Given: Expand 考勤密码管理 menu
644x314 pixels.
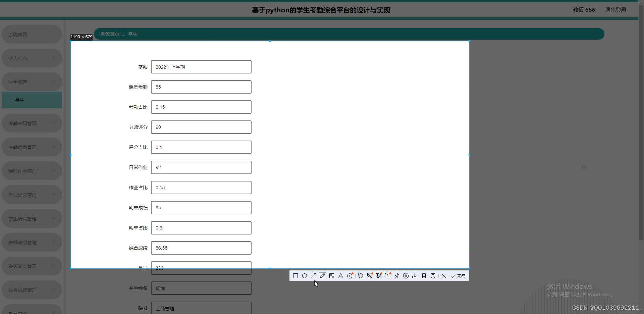Looking at the screenshot, I should click(32, 123).
